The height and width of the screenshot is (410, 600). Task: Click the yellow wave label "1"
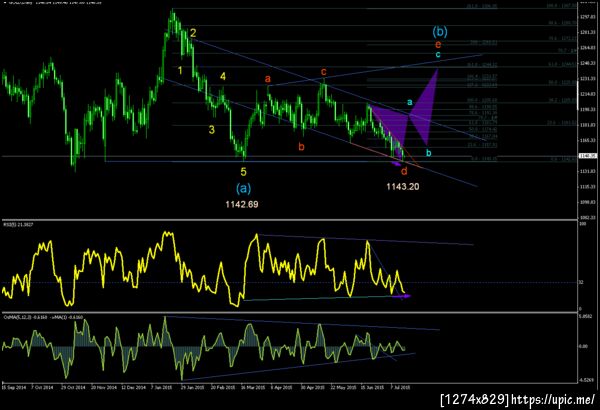pos(180,70)
